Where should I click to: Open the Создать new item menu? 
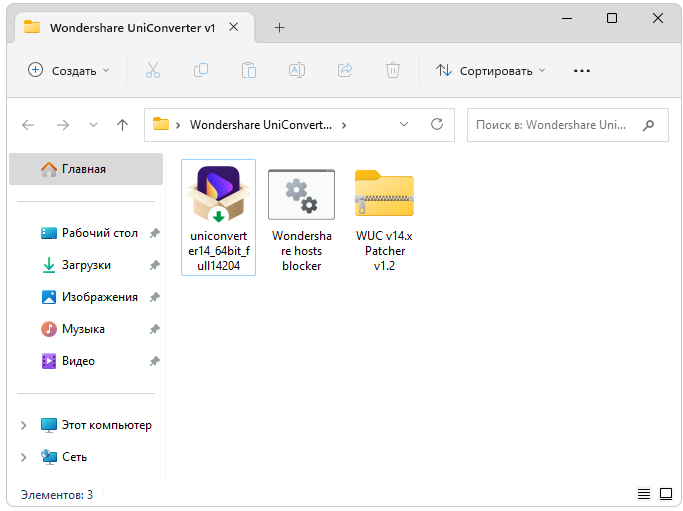(x=68, y=70)
